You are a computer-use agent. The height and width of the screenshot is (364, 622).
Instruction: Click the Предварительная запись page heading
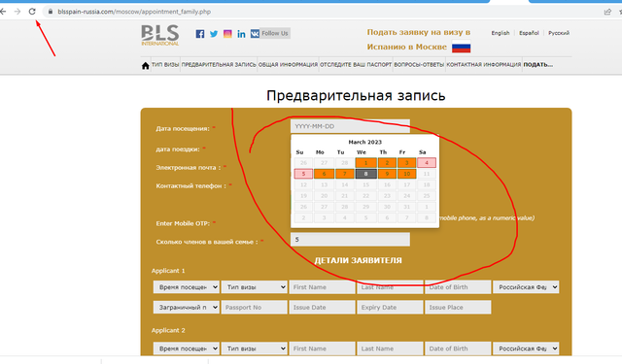coord(356,95)
